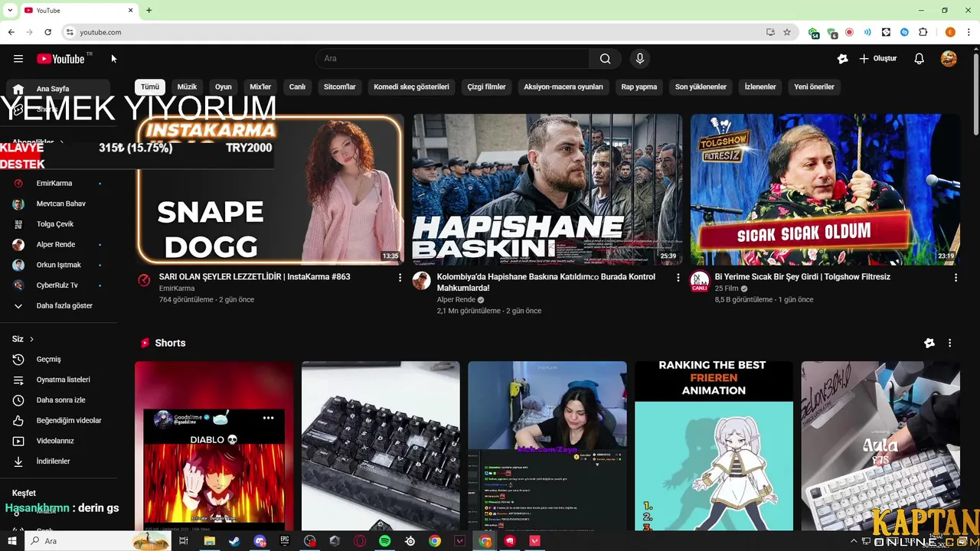Open the 25 Film channel link
This screenshot has height=551, width=980.
pyautogui.click(x=726, y=289)
